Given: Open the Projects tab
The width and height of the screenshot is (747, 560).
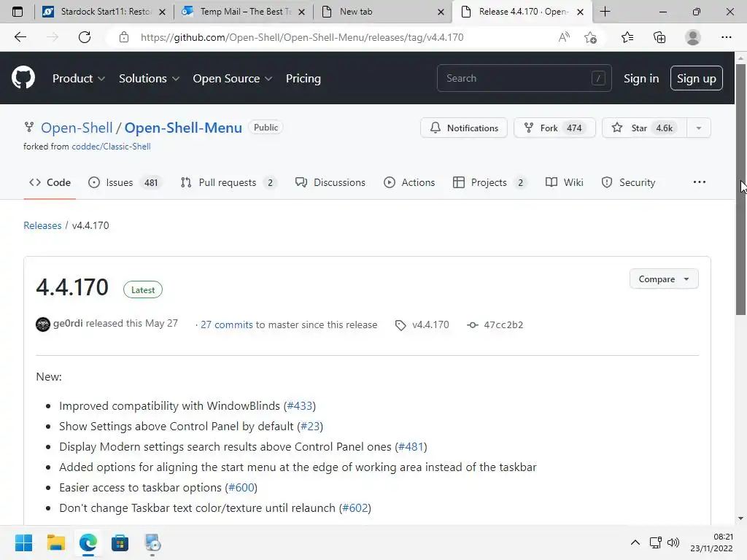Looking at the screenshot, I should [x=489, y=182].
